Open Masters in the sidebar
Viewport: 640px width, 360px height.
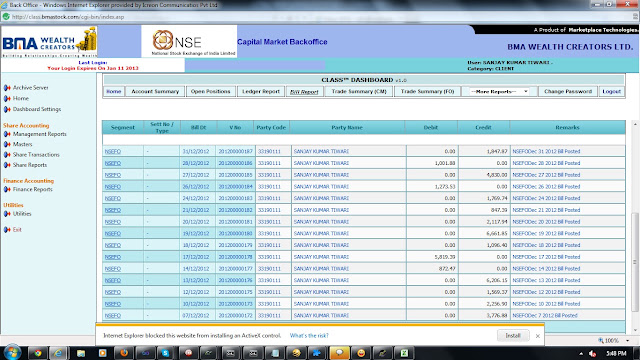click(x=22, y=144)
